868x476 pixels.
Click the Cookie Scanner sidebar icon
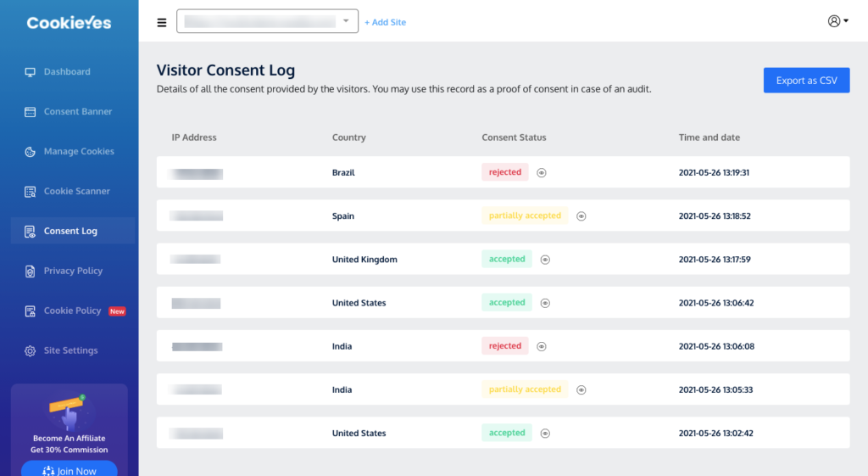click(30, 192)
